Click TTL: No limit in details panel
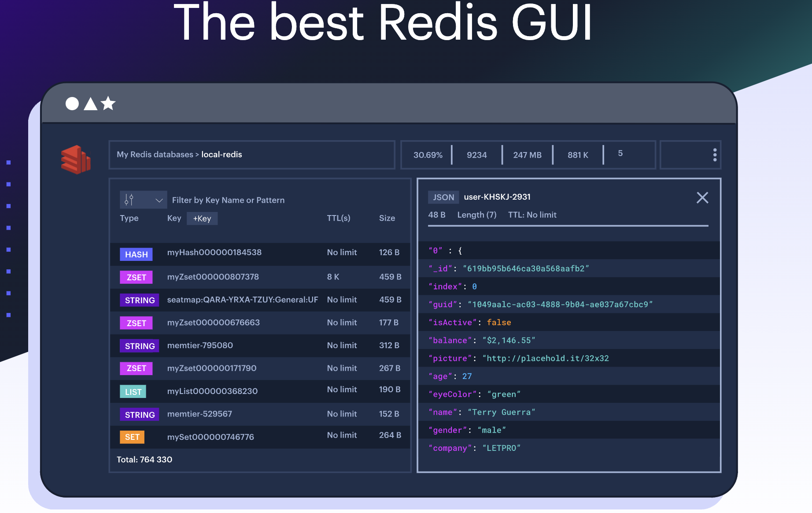This screenshot has height=513, width=812. 532,215
